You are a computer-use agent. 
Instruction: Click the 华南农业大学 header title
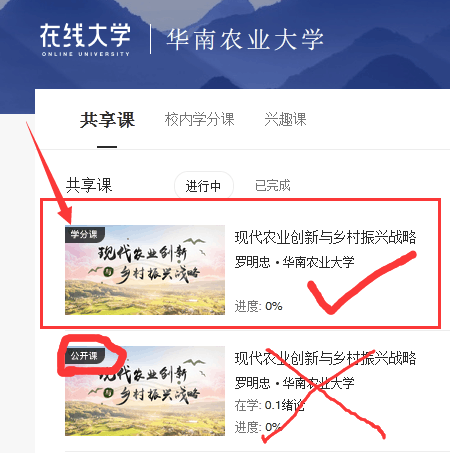click(x=245, y=40)
